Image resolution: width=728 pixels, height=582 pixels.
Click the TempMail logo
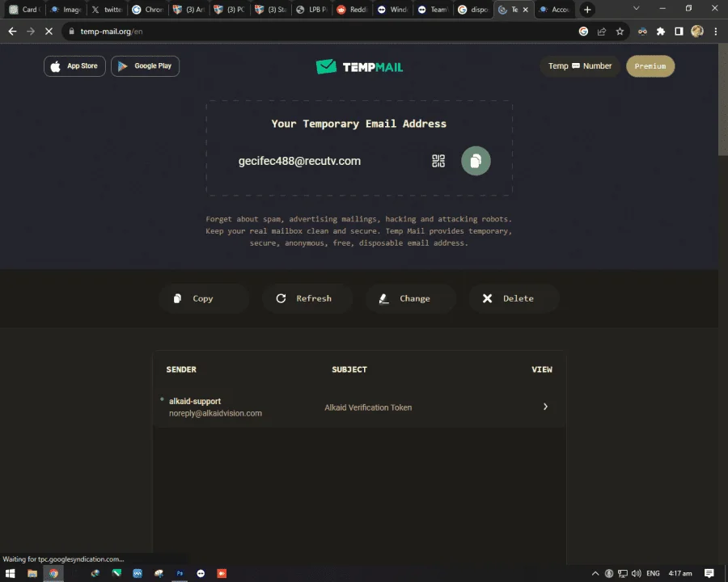click(359, 67)
